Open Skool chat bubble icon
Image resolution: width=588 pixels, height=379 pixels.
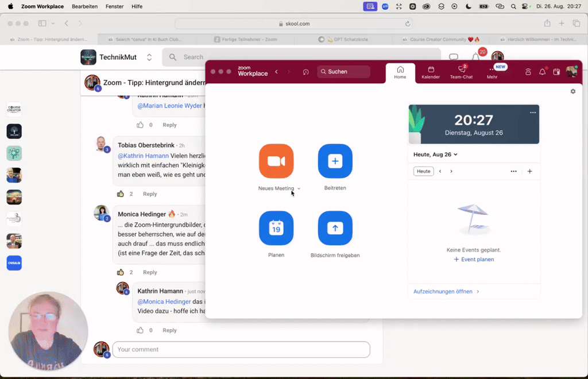(454, 57)
